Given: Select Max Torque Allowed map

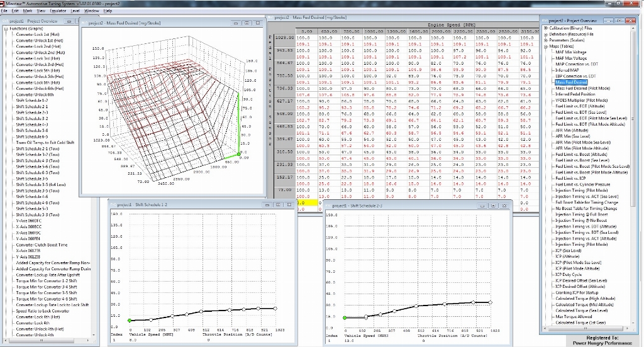Looking at the screenshot, I should [x=574, y=317].
